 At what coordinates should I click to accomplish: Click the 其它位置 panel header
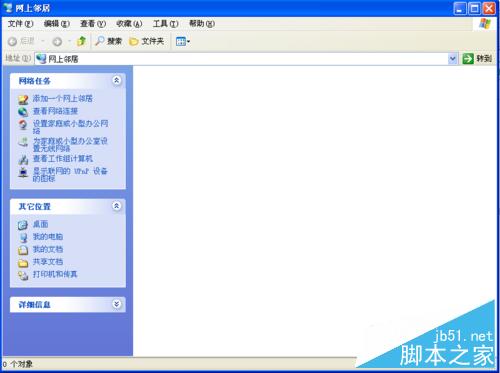[x=68, y=206]
